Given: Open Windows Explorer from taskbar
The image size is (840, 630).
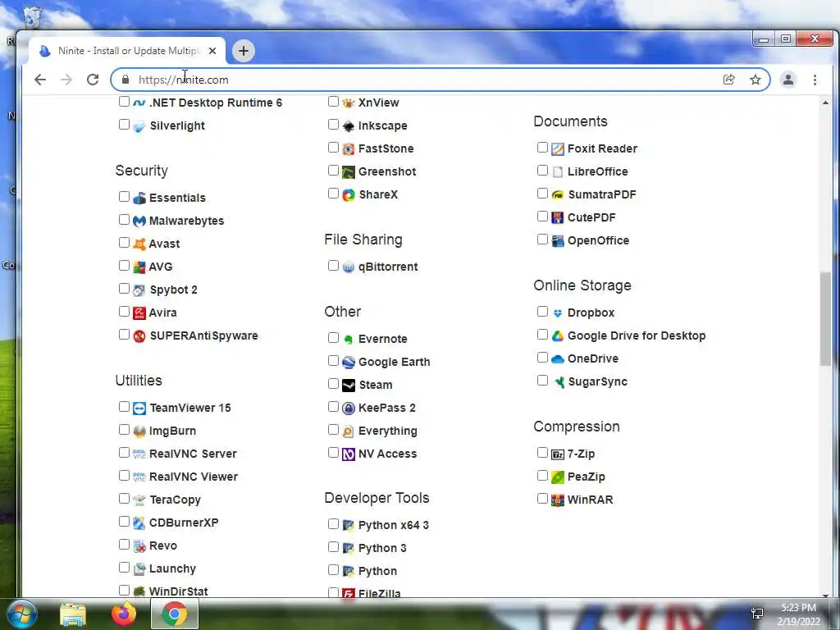Looking at the screenshot, I should point(73,614).
